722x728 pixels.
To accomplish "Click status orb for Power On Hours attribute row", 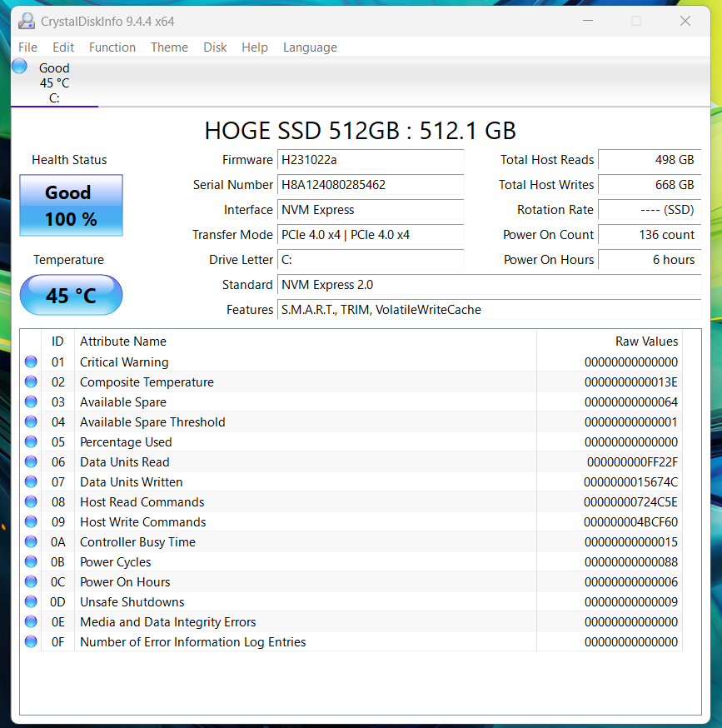I will [31, 581].
